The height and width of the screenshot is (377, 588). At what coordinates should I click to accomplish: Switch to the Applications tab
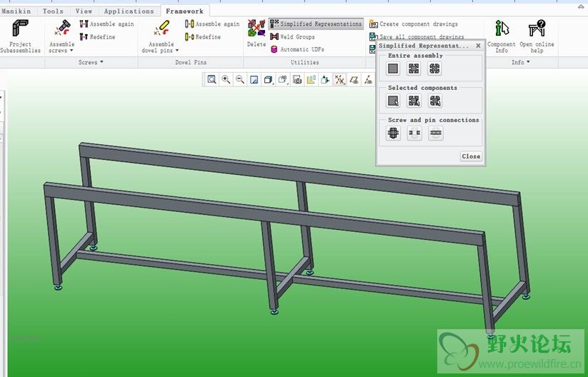129,11
